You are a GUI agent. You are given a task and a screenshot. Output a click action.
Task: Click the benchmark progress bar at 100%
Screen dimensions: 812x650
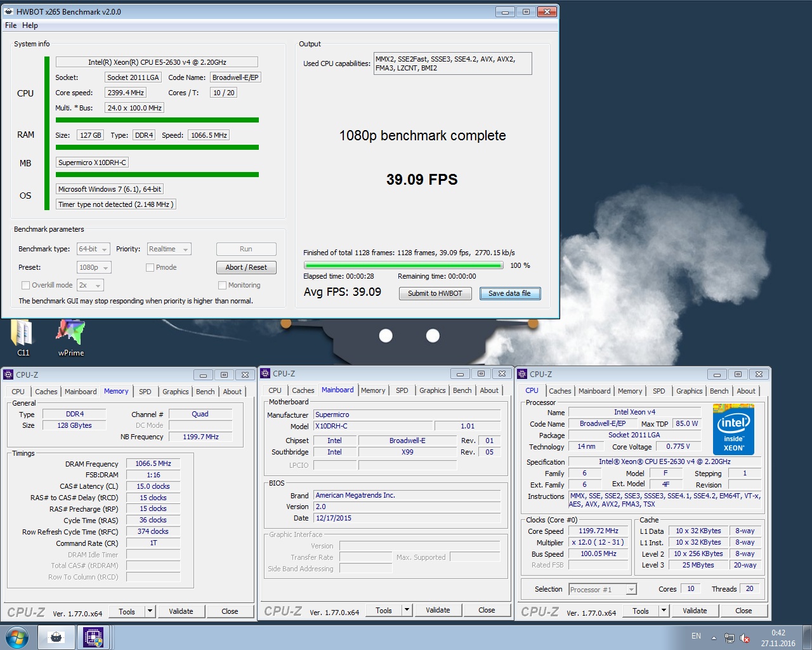click(403, 265)
